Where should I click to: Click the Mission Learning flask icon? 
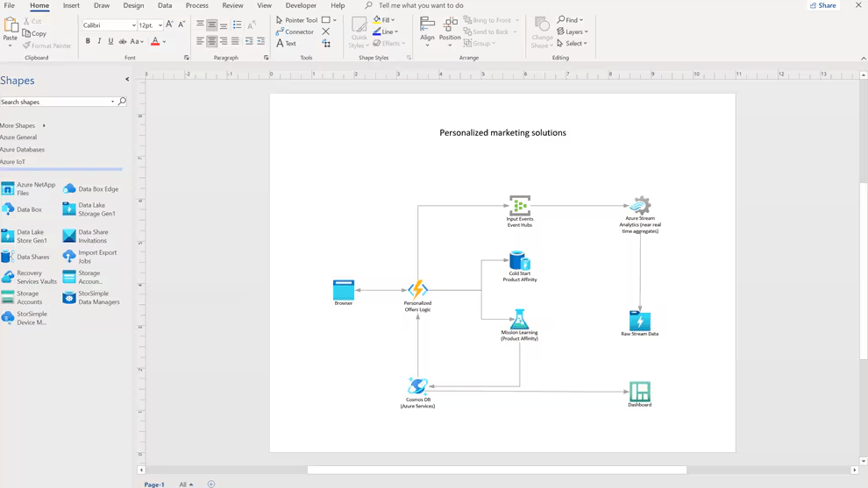pos(519,319)
